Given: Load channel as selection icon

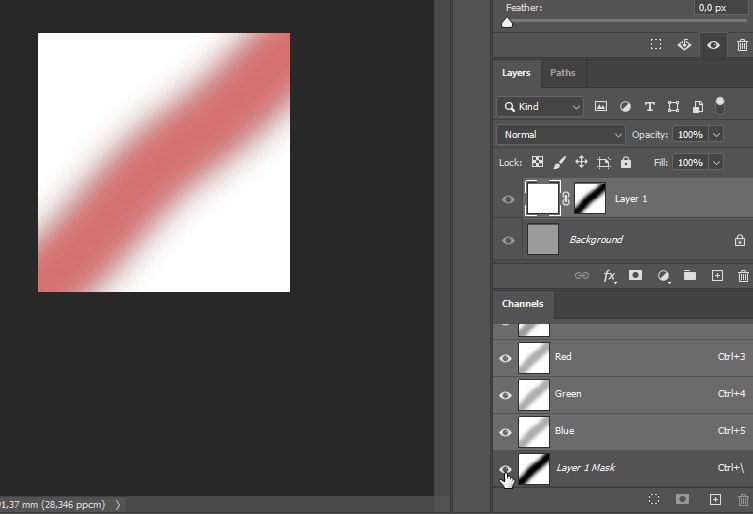Looking at the screenshot, I should pos(654,499).
